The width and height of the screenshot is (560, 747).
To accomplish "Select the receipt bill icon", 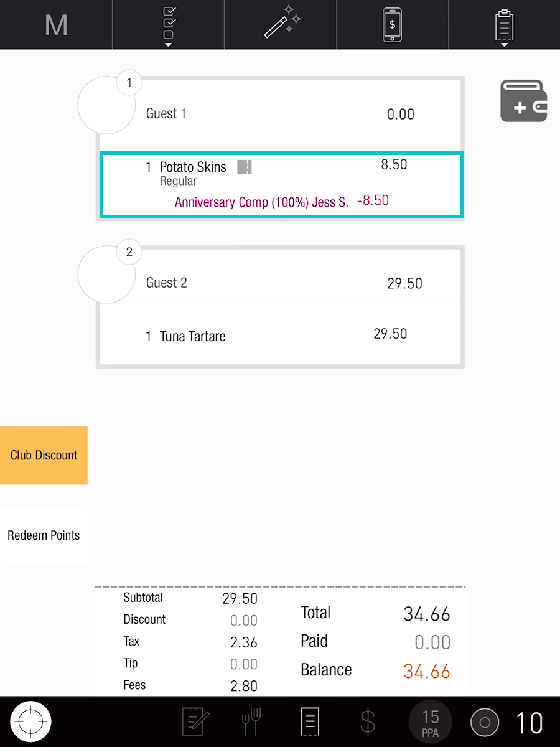I will (x=309, y=722).
